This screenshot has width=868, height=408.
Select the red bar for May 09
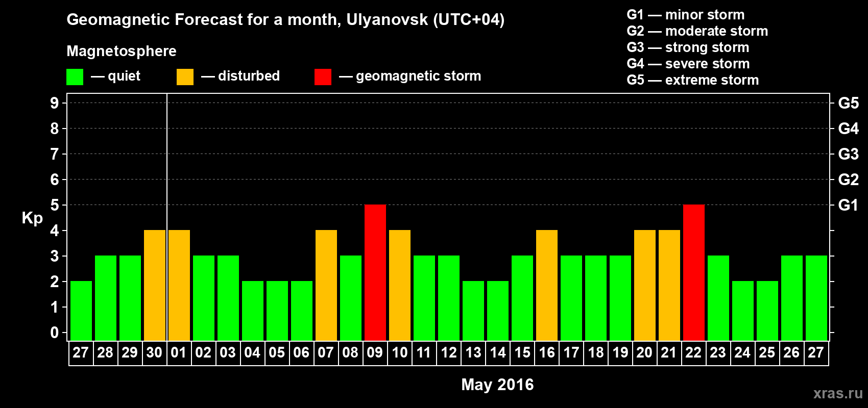point(375,273)
